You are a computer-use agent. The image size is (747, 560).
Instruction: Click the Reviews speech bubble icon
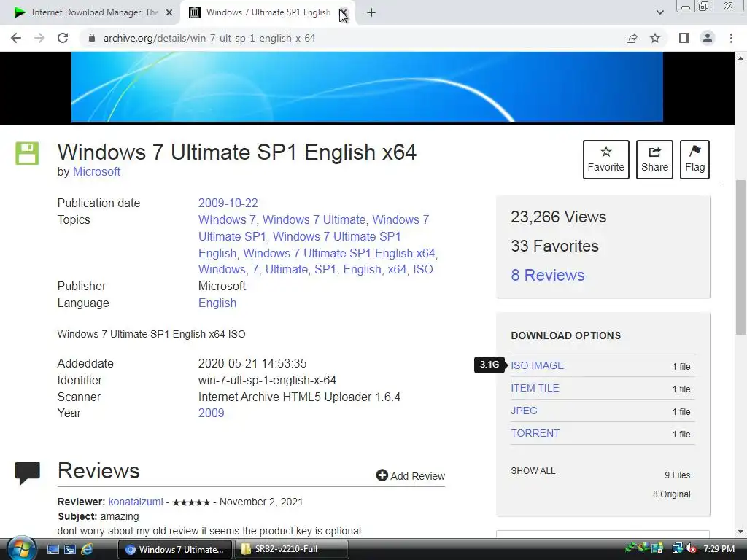[x=27, y=472]
